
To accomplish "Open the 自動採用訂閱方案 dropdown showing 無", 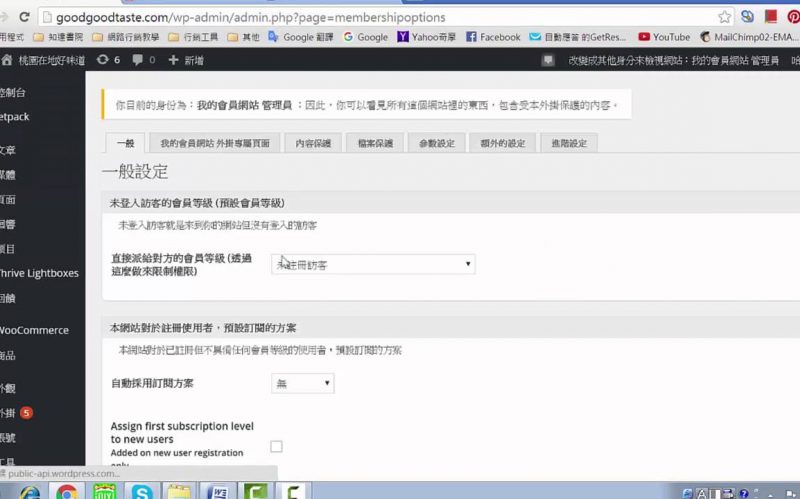I will click(x=302, y=383).
